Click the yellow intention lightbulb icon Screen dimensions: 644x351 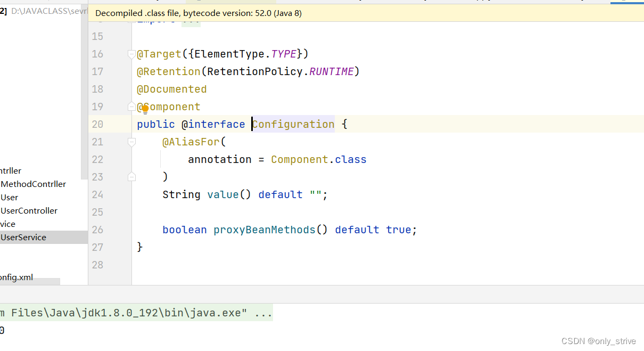click(145, 109)
